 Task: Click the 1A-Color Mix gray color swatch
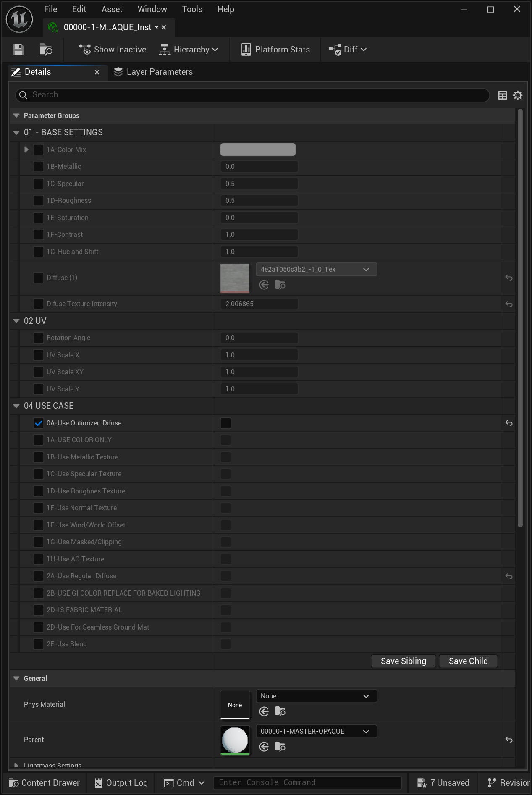pos(258,150)
